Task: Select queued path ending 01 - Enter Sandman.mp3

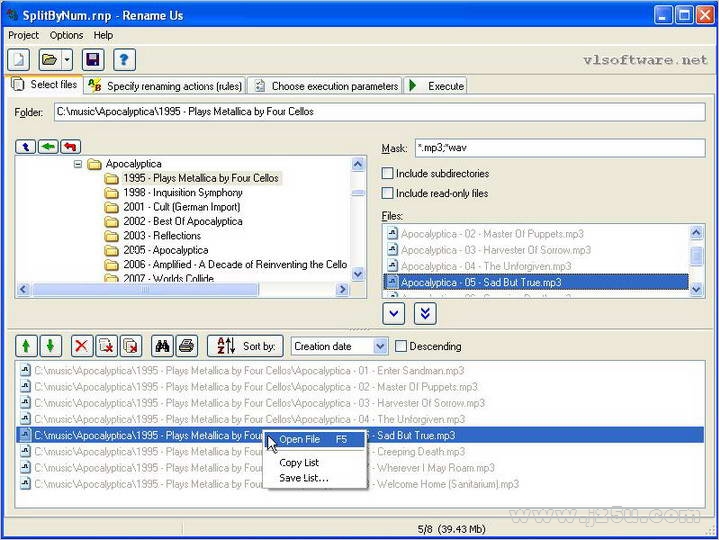Action: click(360, 370)
